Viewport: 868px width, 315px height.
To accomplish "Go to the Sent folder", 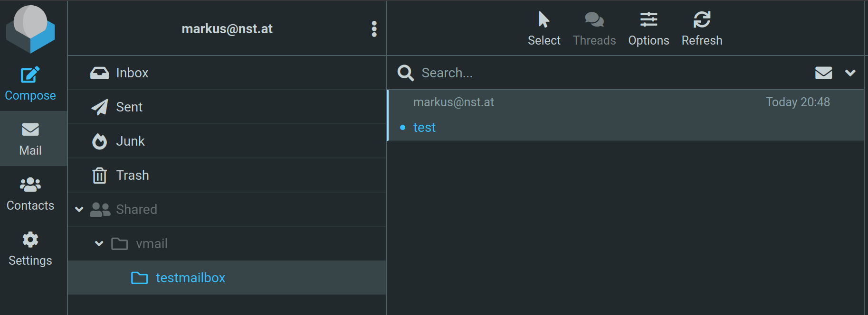I will click(x=129, y=107).
